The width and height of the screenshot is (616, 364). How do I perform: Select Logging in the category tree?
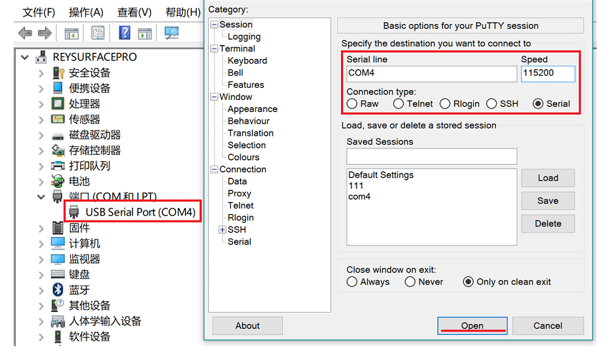pyautogui.click(x=244, y=36)
